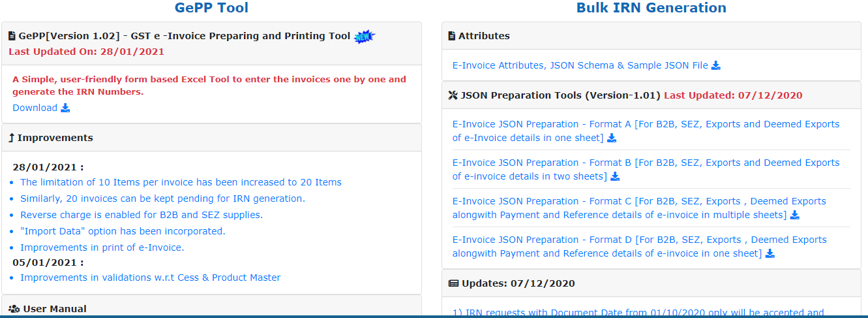Click the file icon beside Attributes heading
Screen dimensions: 868x318
(452, 36)
